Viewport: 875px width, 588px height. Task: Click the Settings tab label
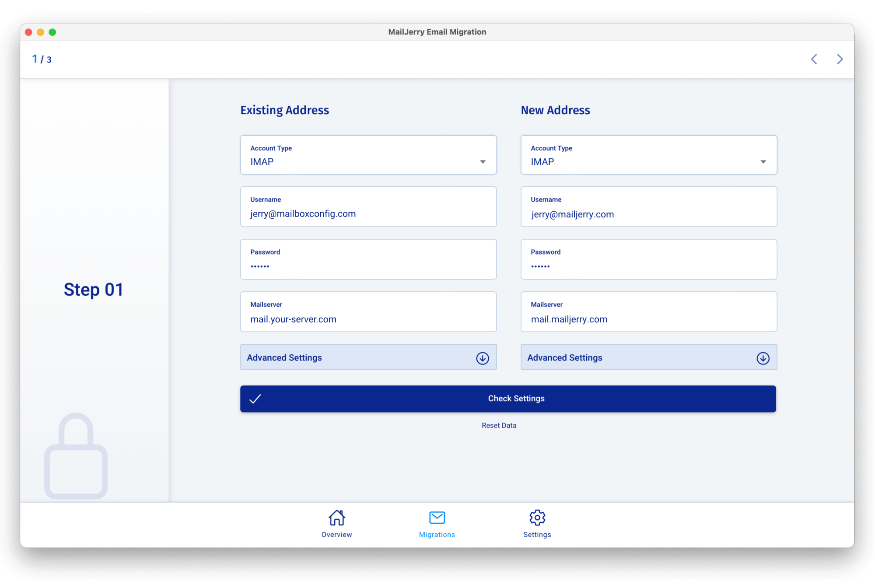(537, 535)
